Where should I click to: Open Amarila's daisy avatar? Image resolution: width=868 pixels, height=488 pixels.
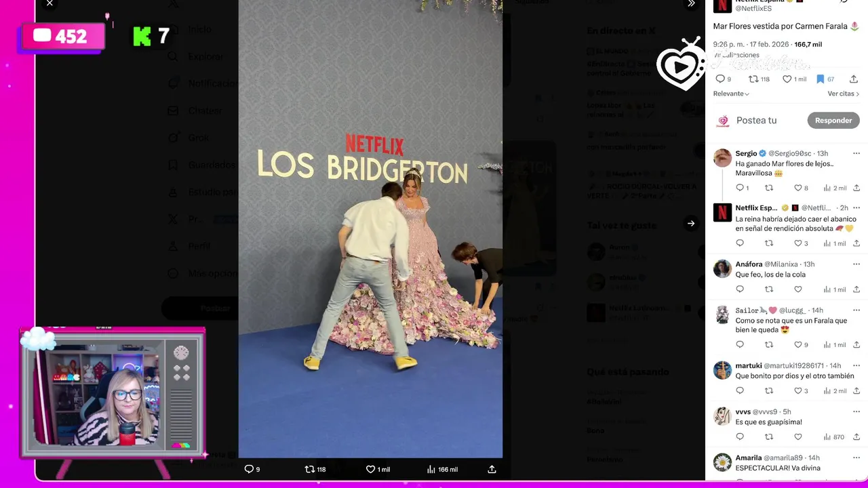(722, 462)
